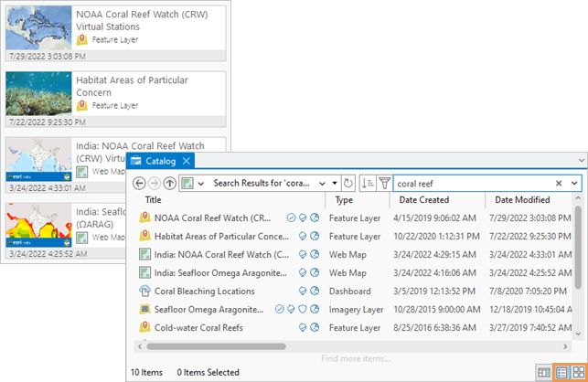The height and width of the screenshot is (382, 588).
Task: Clear the coral reef search text
Action: point(559,183)
